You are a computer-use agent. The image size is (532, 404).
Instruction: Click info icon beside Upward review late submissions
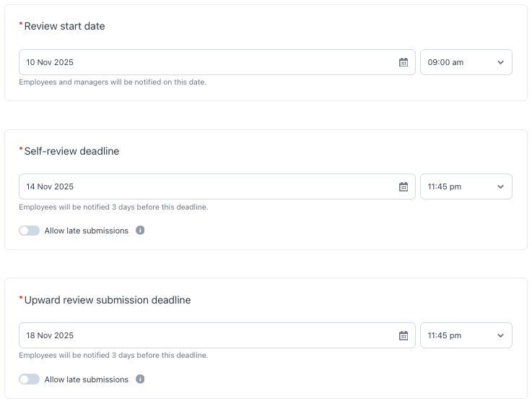pyautogui.click(x=140, y=379)
